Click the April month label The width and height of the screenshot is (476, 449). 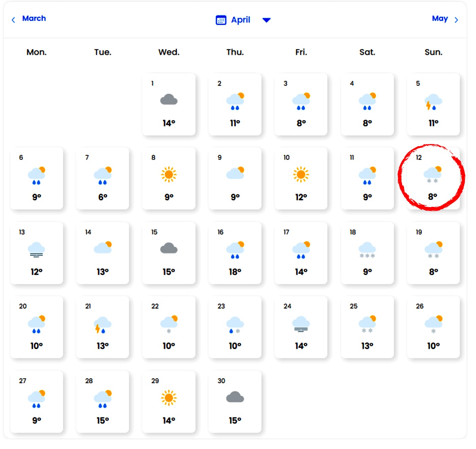pos(241,20)
